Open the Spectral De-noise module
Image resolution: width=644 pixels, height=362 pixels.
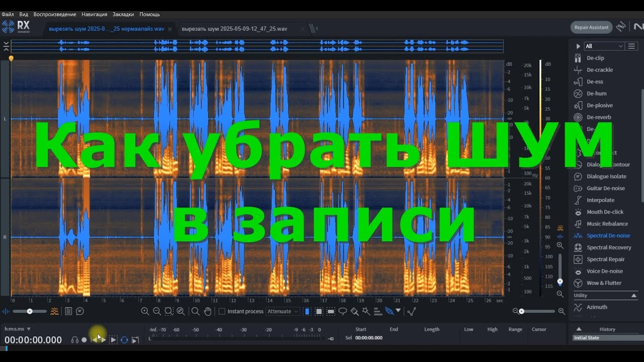[608, 236]
